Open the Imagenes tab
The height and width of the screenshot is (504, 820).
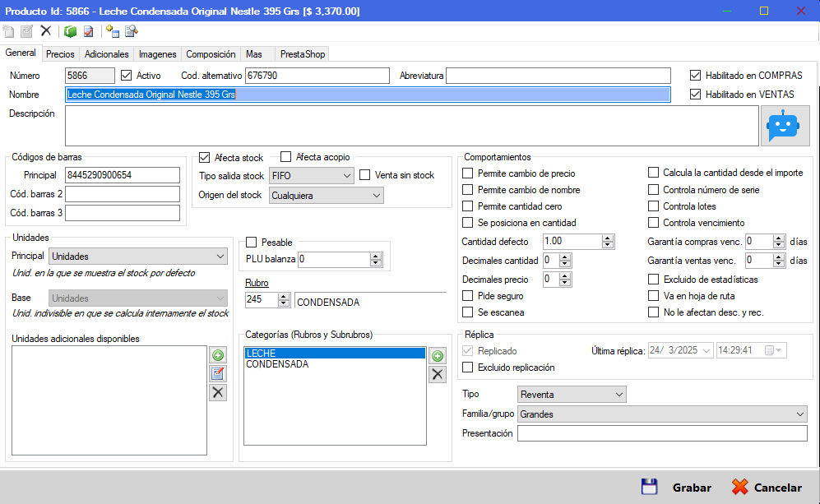pyautogui.click(x=157, y=53)
